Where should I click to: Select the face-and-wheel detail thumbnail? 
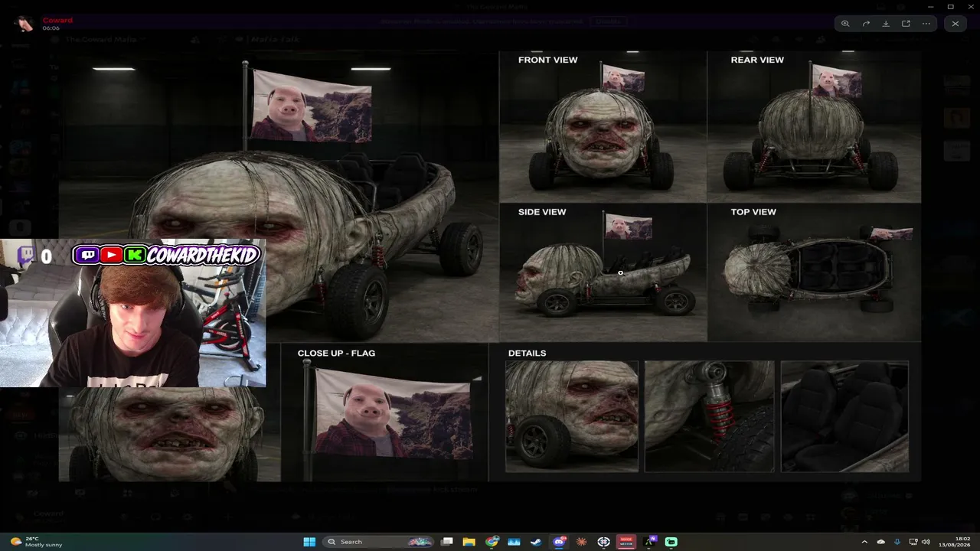[x=572, y=416]
